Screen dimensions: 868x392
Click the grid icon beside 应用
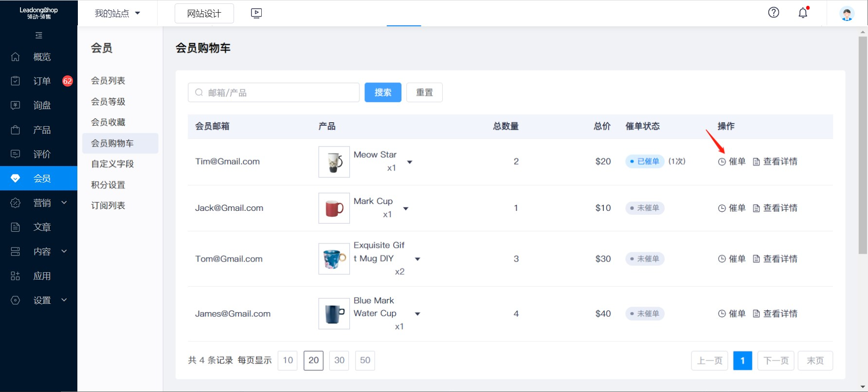(x=16, y=276)
